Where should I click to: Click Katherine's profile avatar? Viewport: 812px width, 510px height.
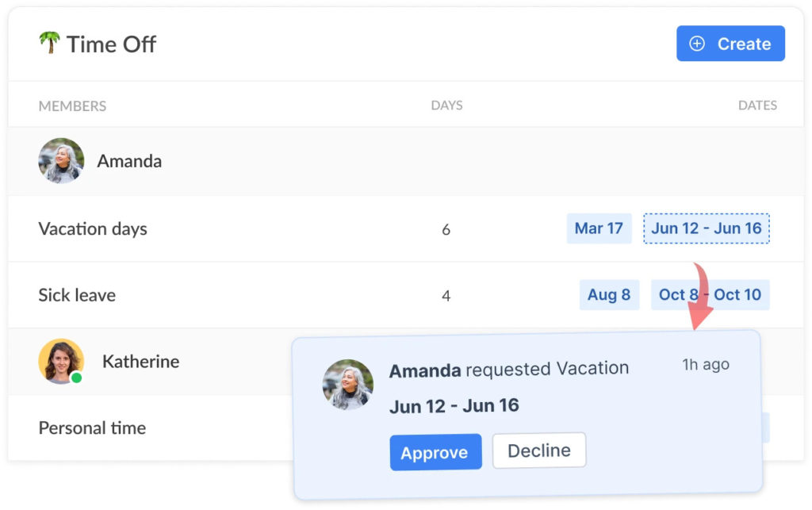pos(61,361)
